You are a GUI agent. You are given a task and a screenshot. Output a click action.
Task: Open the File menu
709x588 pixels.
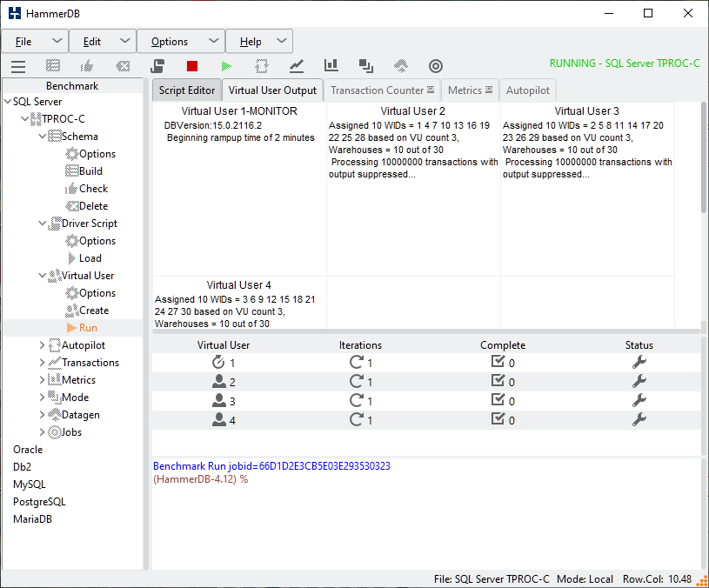(35, 42)
